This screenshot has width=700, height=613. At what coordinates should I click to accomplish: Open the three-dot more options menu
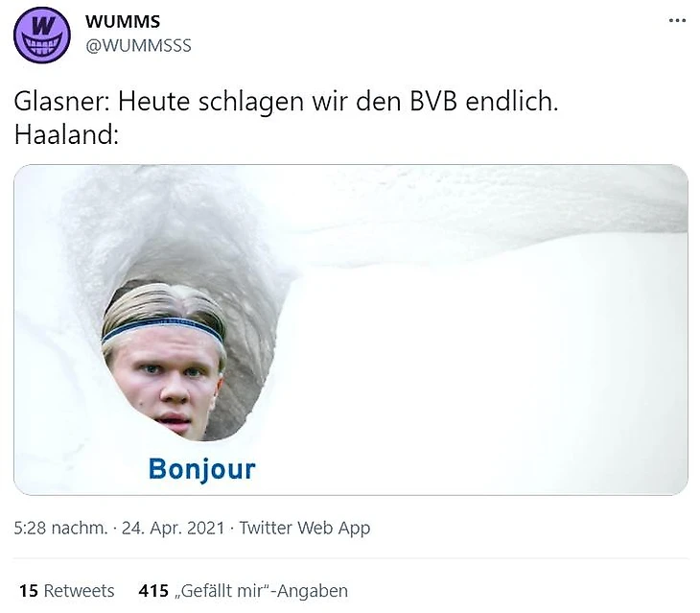pyautogui.click(x=677, y=20)
